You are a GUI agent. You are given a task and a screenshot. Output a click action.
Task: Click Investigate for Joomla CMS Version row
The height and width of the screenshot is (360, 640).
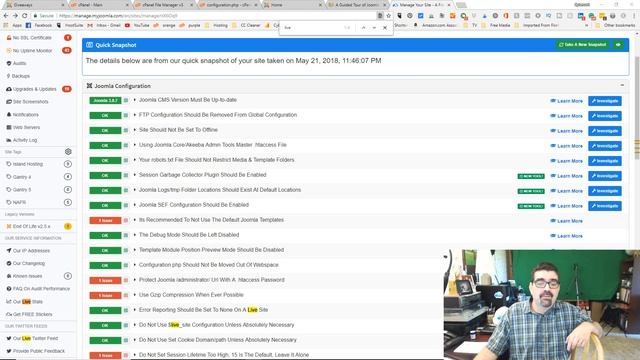coord(604,101)
